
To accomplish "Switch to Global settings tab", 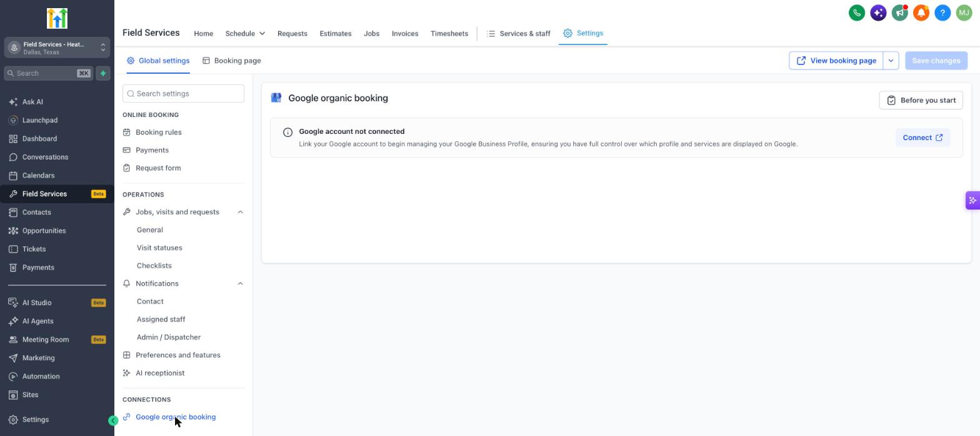I will pos(158,61).
